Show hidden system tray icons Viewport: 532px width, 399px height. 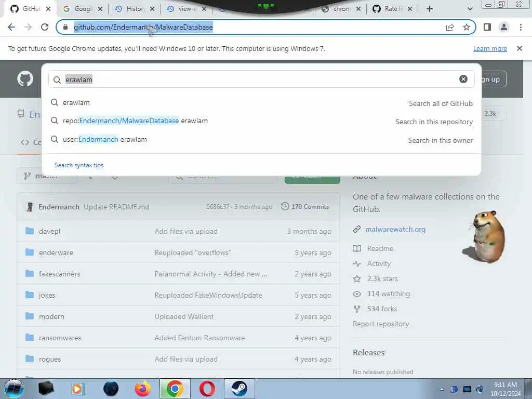(442, 389)
